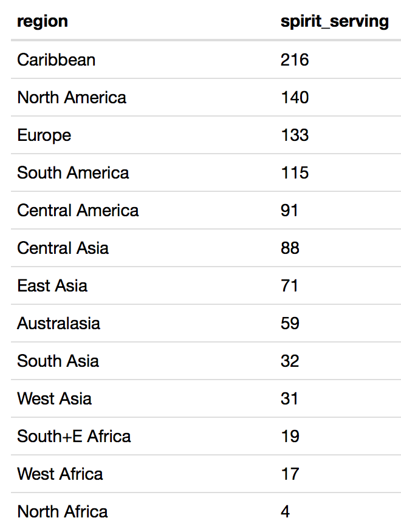Click the North America cell
The height and width of the screenshot is (532, 401).
(x=72, y=98)
